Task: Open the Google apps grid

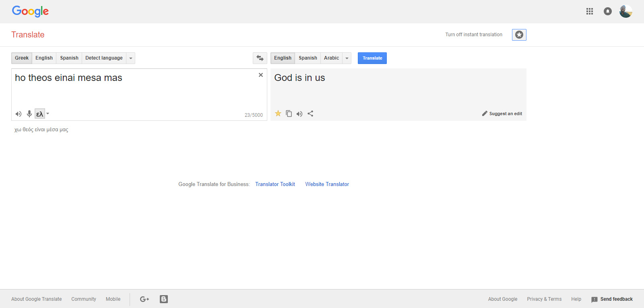Action: click(x=590, y=11)
